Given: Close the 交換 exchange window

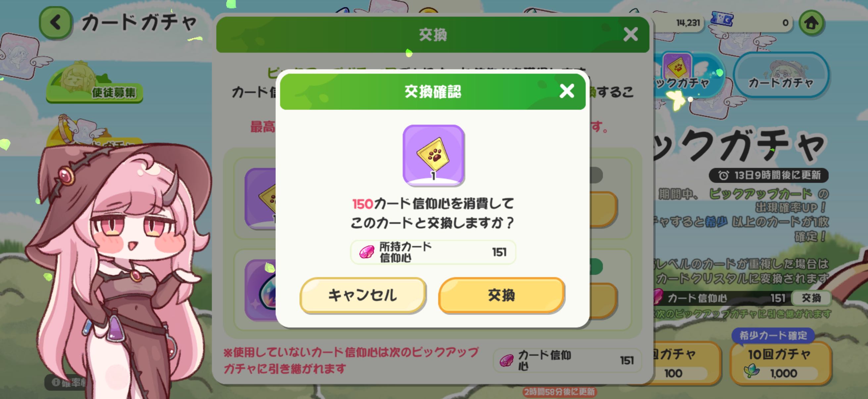Looking at the screenshot, I should tap(630, 34).
